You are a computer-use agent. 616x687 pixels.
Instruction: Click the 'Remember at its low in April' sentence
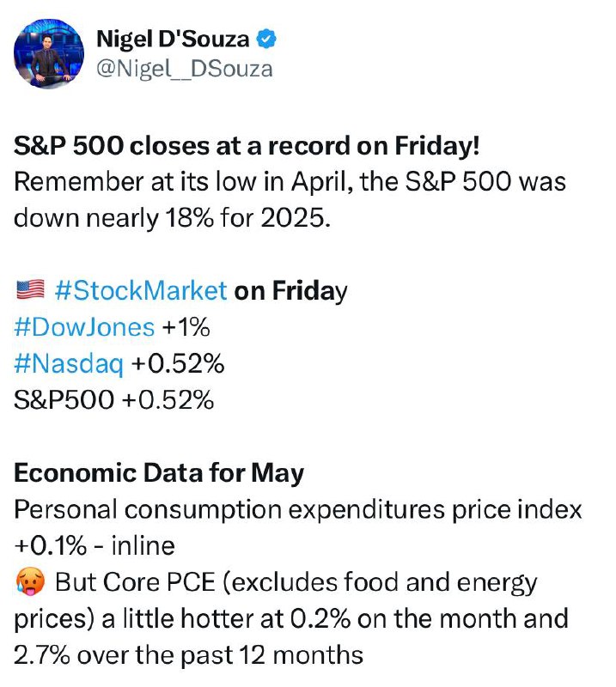coord(290,181)
